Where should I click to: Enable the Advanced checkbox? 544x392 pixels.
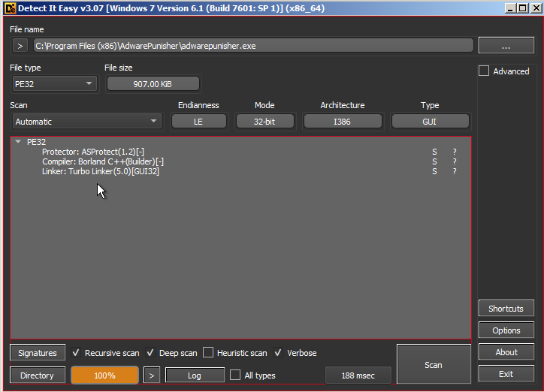(x=484, y=71)
